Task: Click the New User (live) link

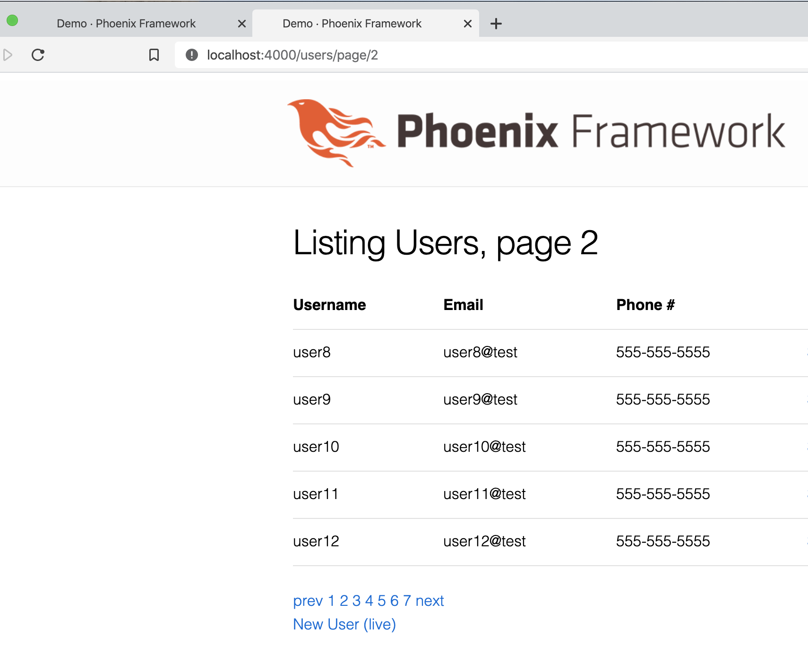Action: [344, 624]
